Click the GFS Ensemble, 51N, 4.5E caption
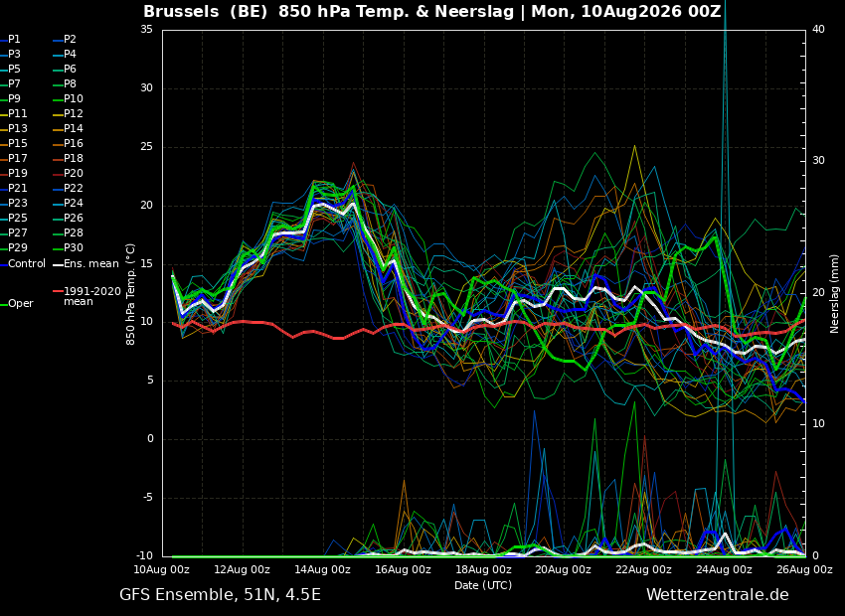 (x=220, y=595)
